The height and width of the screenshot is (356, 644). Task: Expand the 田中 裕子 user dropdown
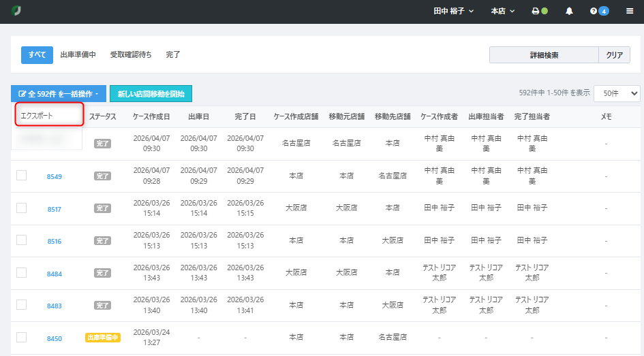click(453, 12)
